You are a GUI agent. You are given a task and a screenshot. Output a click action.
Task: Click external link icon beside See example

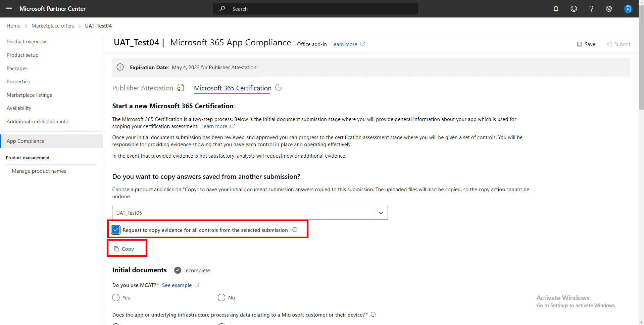pos(197,285)
